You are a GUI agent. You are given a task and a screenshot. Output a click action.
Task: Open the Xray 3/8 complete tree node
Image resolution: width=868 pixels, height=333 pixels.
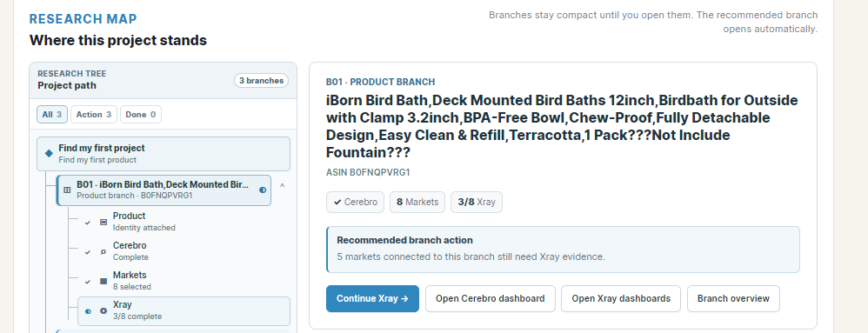pyautogui.click(x=184, y=311)
